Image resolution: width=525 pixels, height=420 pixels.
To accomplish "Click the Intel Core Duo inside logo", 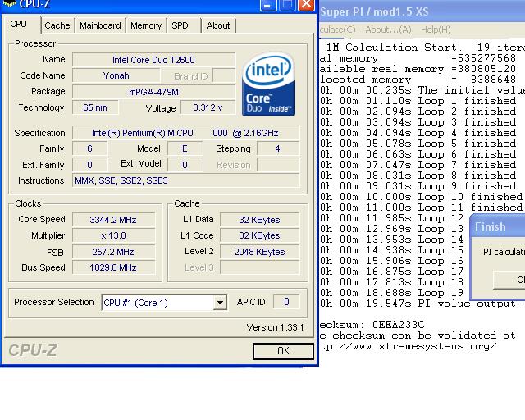I will (x=268, y=84).
